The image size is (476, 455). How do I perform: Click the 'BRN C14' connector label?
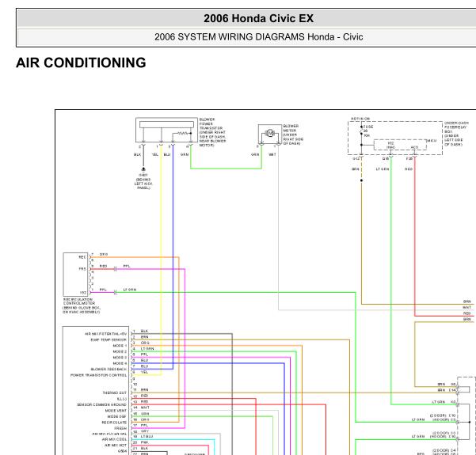(447, 390)
